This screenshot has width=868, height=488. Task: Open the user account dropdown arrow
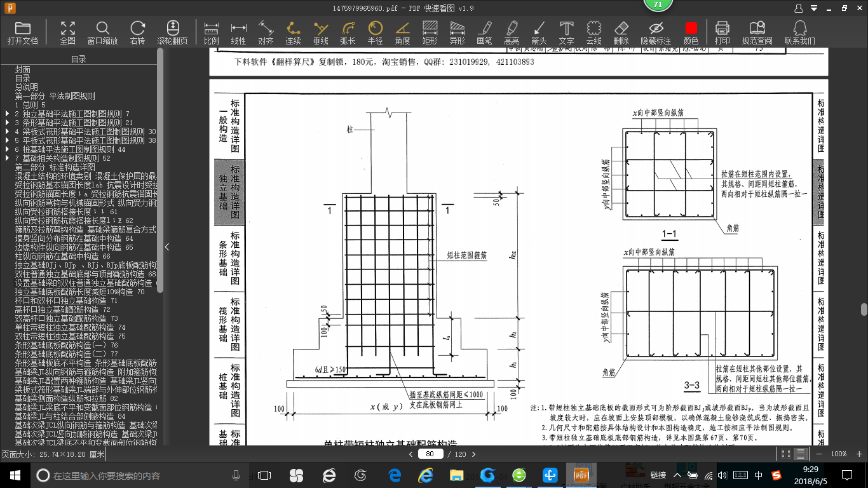pos(813,8)
